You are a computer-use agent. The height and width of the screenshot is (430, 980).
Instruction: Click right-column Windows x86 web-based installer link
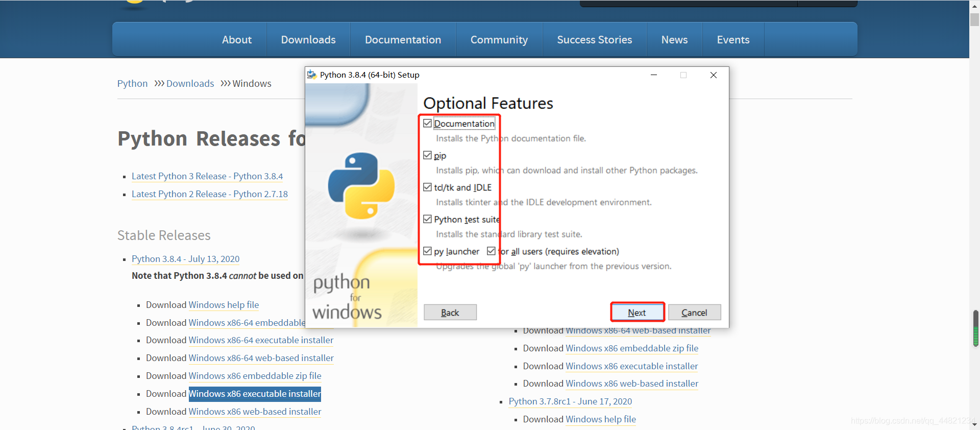(632, 384)
